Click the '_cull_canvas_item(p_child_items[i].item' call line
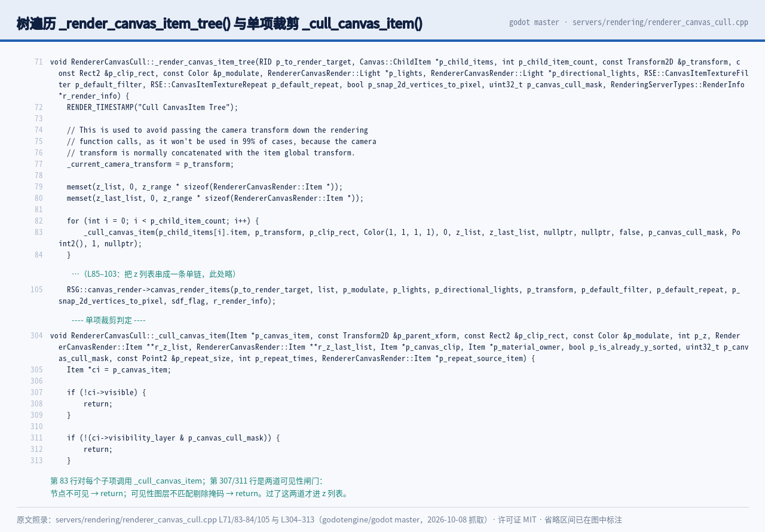 [x=399, y=238]
